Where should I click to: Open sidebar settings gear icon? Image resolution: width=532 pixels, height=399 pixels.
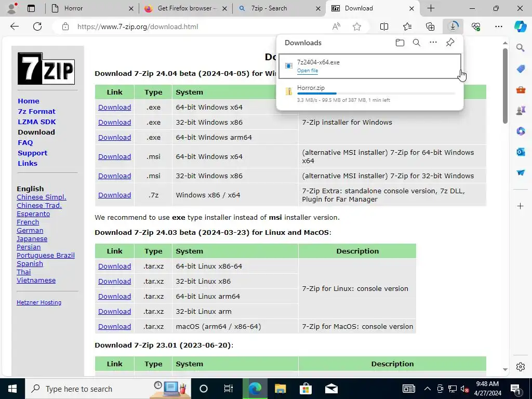pos(521,367)
